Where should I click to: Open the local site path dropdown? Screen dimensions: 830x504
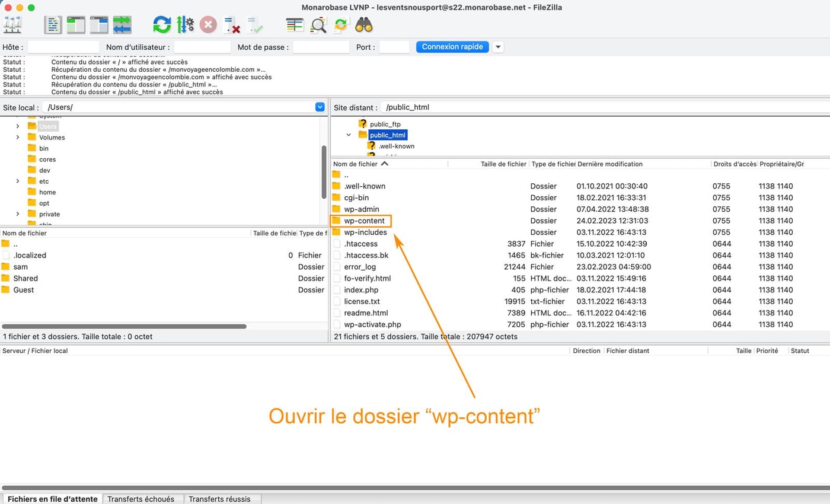point(320,107)
